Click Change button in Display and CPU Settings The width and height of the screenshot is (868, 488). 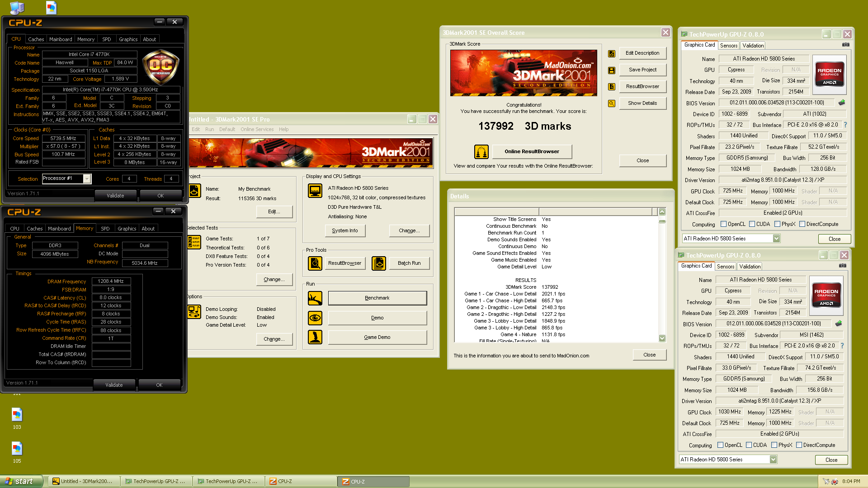pyautogui.click(x=409, y=231)
